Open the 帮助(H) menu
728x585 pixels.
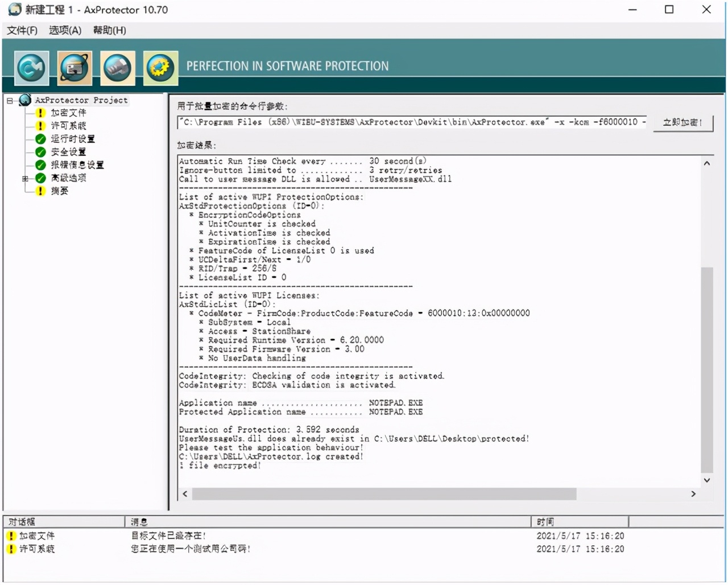pyautogui.click(x=109, y=30)
